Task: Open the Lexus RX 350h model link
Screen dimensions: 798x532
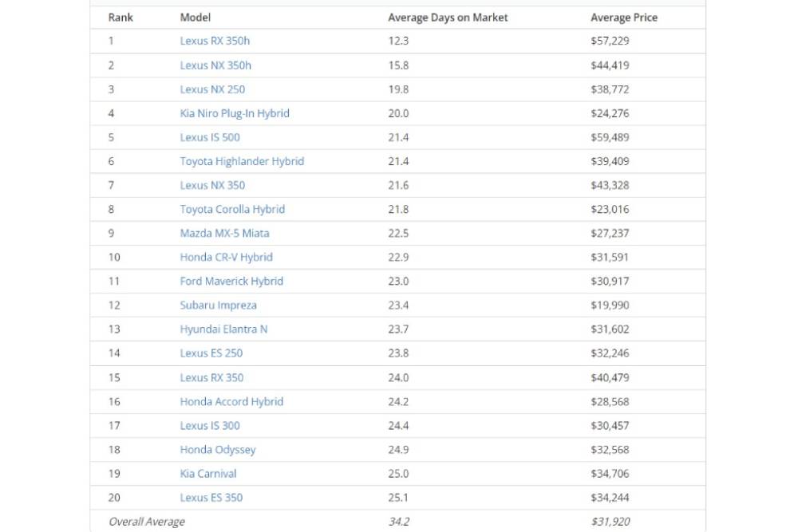Action: click(x=215, y=41)
